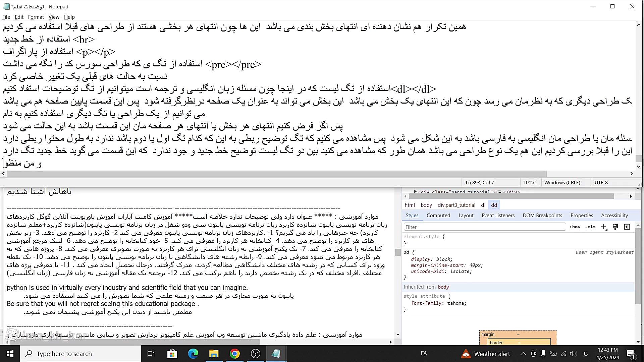Open the Properties tab in DevTools
This screenshot has height=362, width=644.
point(582,216)
